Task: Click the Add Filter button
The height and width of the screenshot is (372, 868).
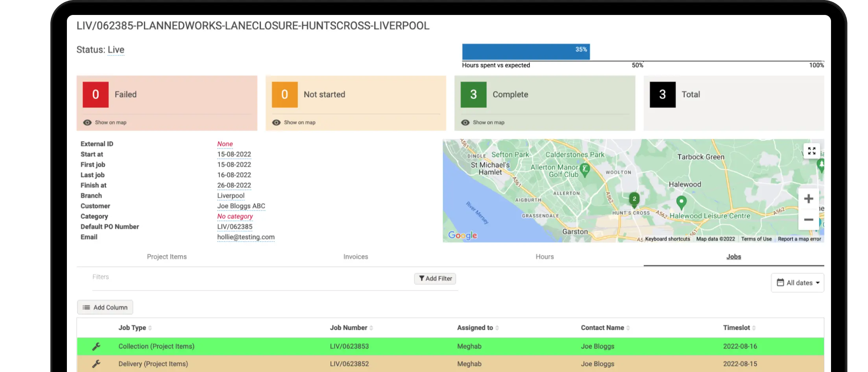Action: tap(435, 279)
